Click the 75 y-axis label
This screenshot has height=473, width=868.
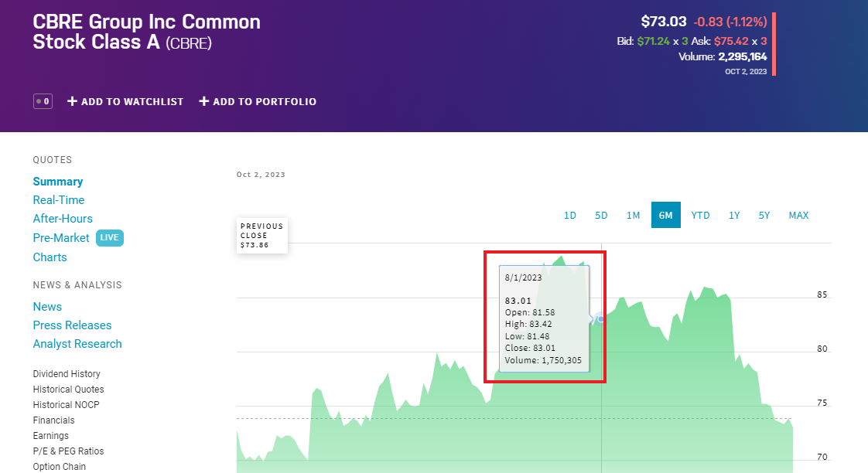pyautogui.click(x=822, y=403)
